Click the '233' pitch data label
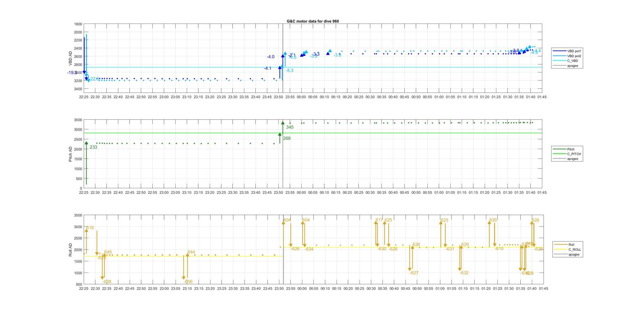Viewport: 644px width, 319px height. tap(93, 147)
